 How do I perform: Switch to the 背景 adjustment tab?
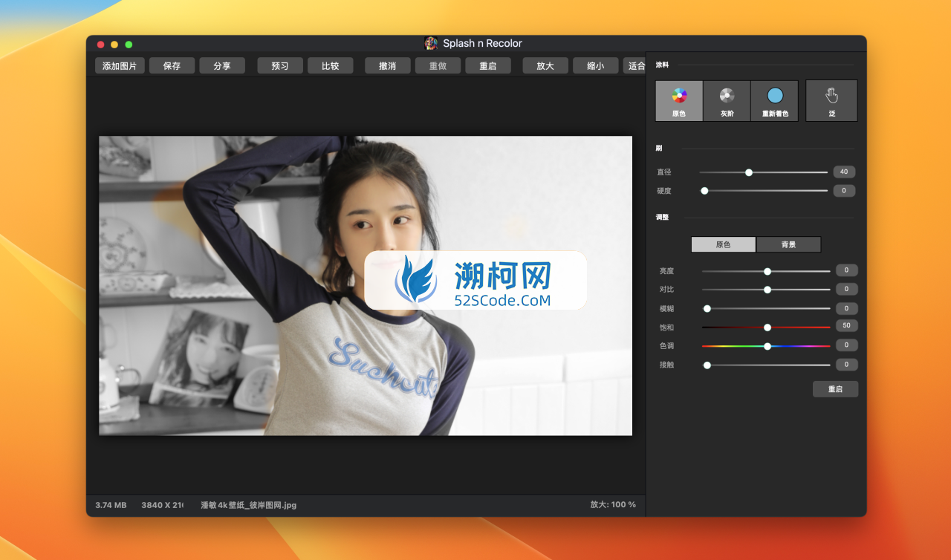pyautogui.click(x=788, y=244)
